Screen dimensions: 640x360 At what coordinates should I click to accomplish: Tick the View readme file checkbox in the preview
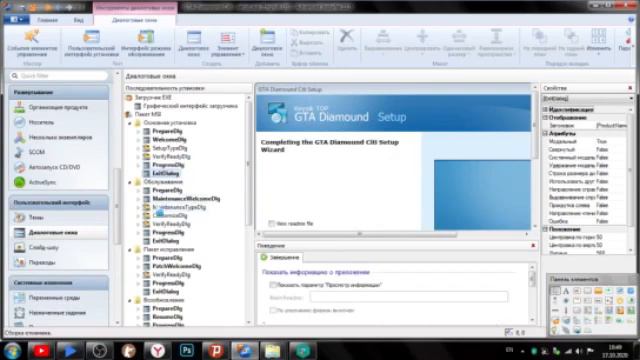click(271, 223)
